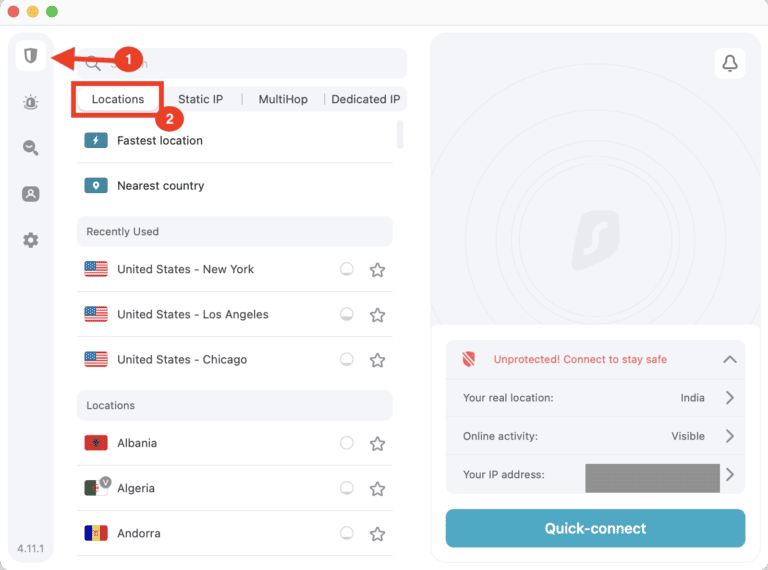Screen dimensions: 768x570
Task: Open the VPN shield sidebar icon
Action: coord(31,56)
